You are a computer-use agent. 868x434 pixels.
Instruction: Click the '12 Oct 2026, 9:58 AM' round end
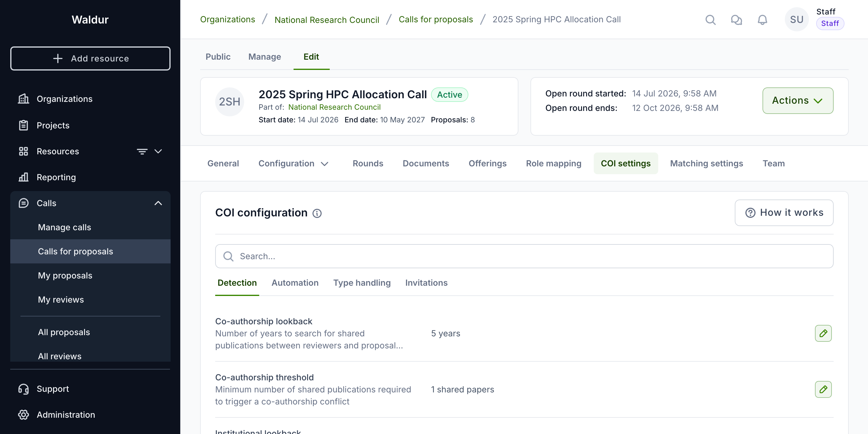tap(675, 108)
